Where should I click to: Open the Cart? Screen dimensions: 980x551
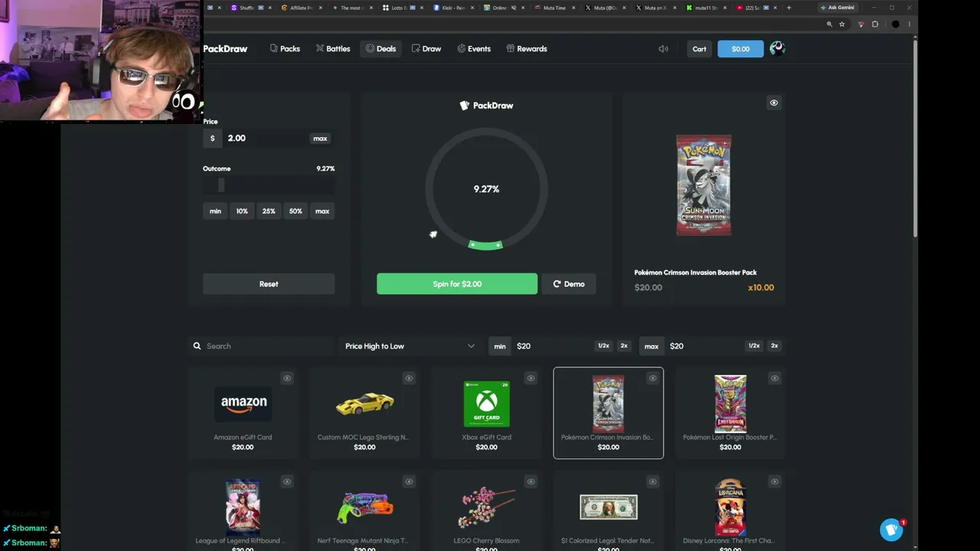point(700,49)
